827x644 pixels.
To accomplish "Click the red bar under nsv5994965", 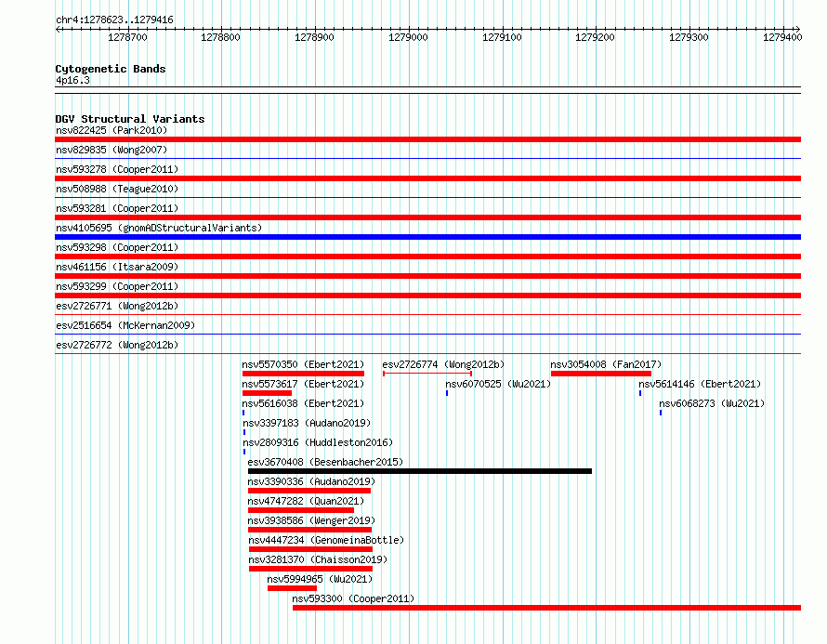I will [292, 588].
